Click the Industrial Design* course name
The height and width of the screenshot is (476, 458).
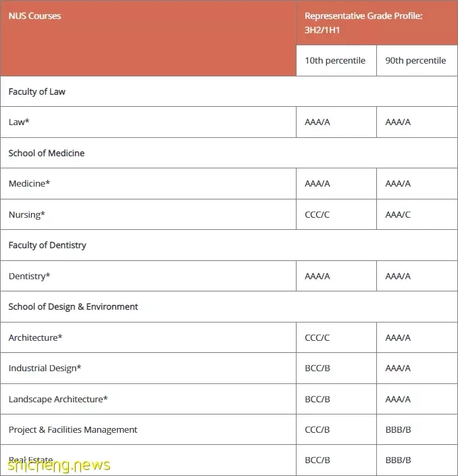click(45, 368)
